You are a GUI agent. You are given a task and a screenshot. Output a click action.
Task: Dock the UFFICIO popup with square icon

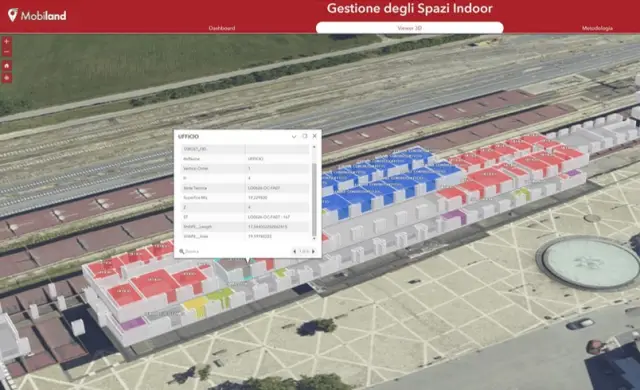click(x=304, y=136)
